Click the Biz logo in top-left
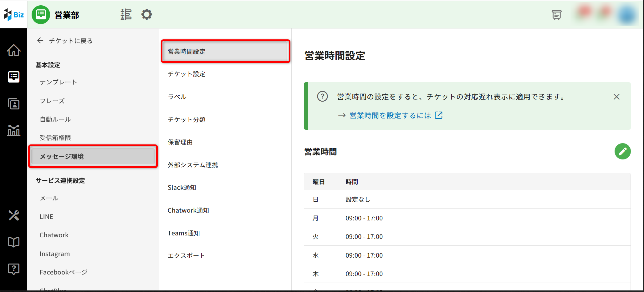The image size is (644, 292). (14, 15)
